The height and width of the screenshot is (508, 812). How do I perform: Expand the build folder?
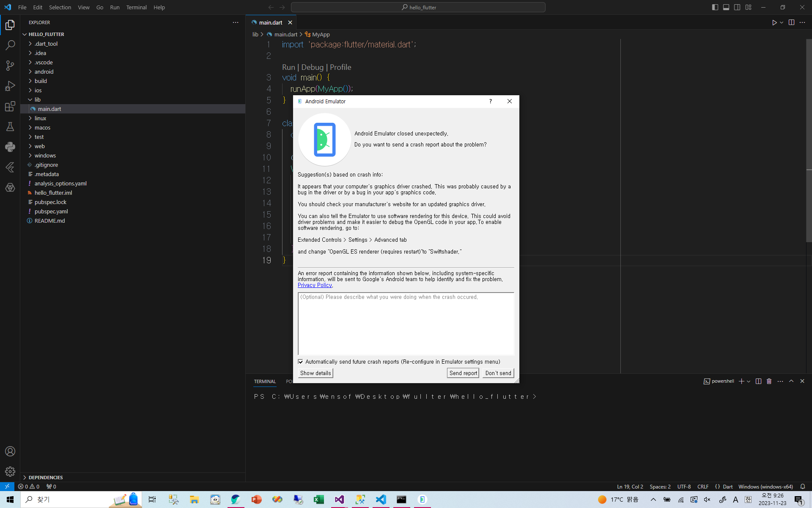pos(41,81)
